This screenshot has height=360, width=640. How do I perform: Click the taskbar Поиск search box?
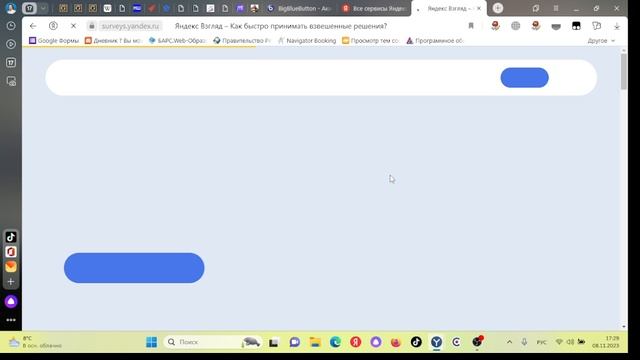(213, 342)
